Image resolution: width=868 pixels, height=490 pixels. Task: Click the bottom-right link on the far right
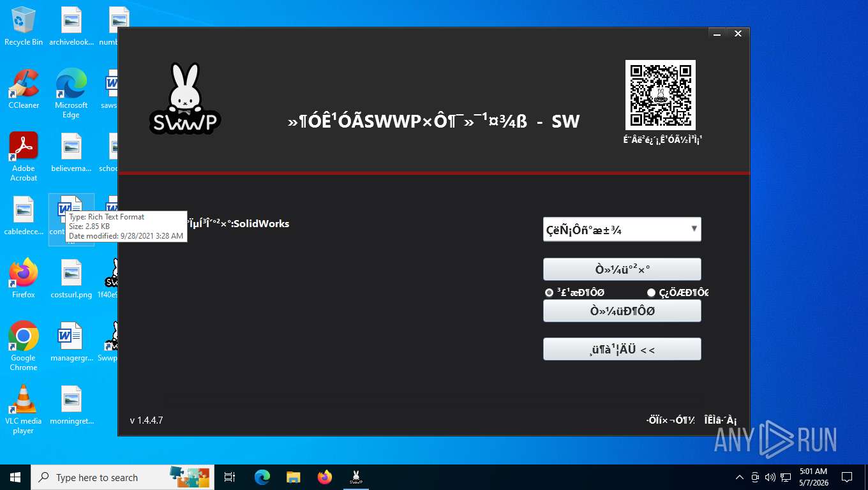pyautogui.click(x=721, y=420)
